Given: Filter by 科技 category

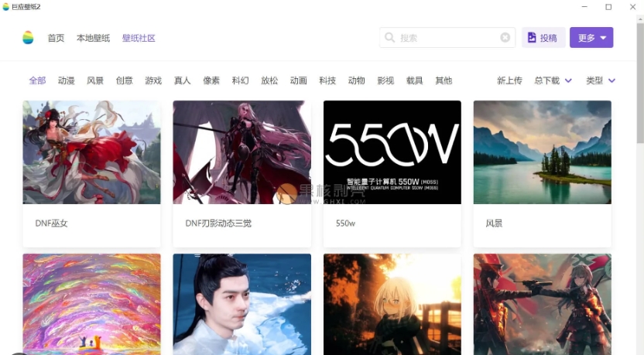Looking at the screenshot, I should pos(327,80).
